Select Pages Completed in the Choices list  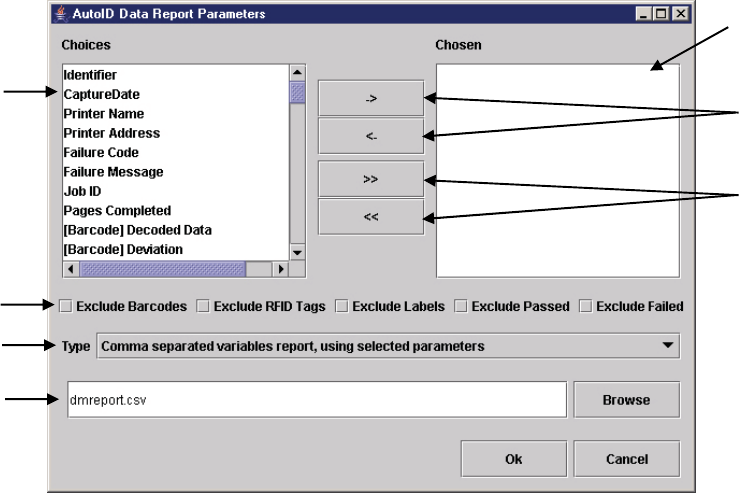coord(175,210)
